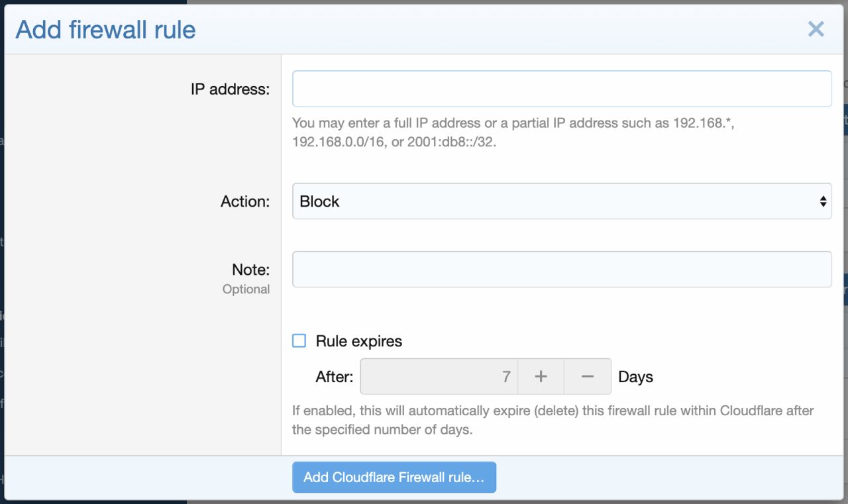Image resolution: width=848 pixels, height=504 pixels.
Task: Click the "Note:" field label
Action: [250, 270]
